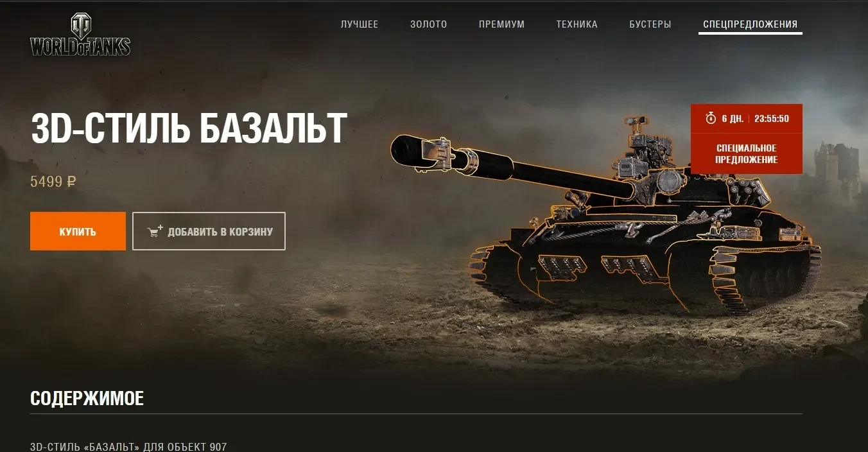Click the World of Tanks shield emblem
Viewport: 868px width, 452px height.
81,26
